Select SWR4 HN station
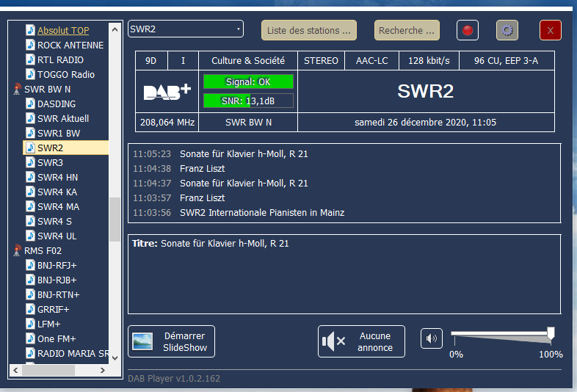The image size is (577, 392). (57, 178)
